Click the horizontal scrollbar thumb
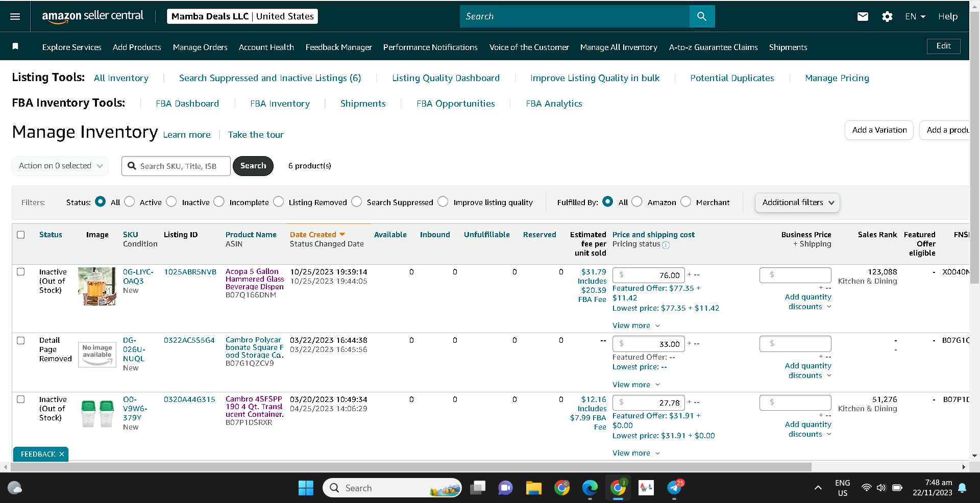The width and height of the screenshot is (980, 503). tap(411, 467)
